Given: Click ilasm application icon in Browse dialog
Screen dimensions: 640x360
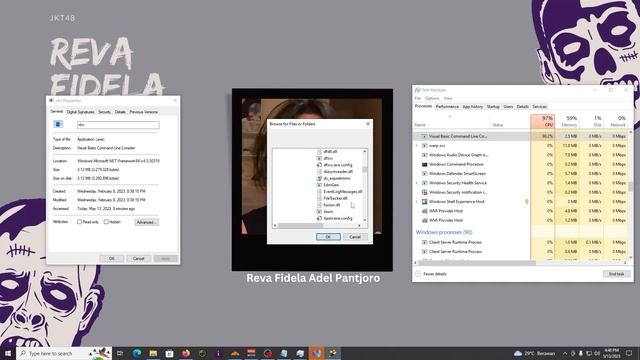Looking at the screenshot, I should 319,211.
